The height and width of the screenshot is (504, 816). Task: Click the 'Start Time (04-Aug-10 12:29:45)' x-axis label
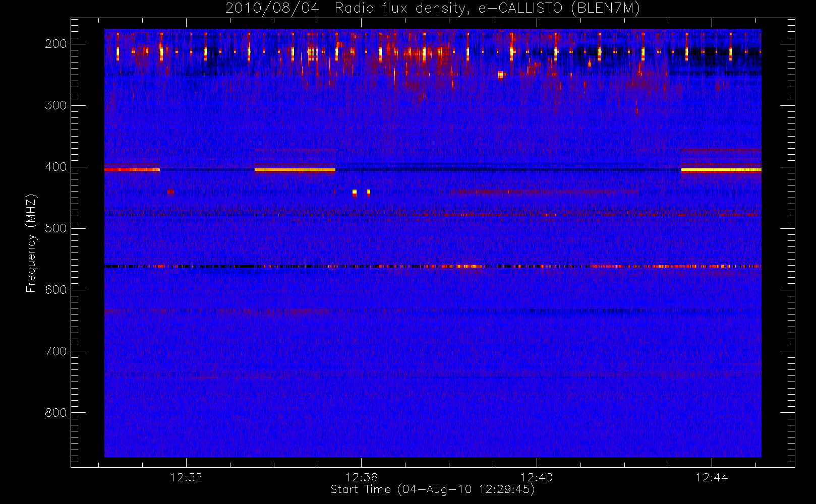coord(432,489)
